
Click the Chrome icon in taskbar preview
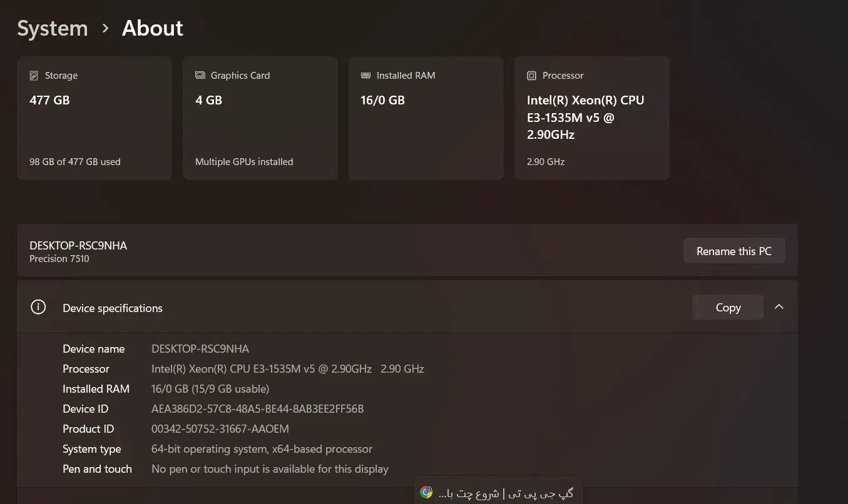[x=426, y=492]
